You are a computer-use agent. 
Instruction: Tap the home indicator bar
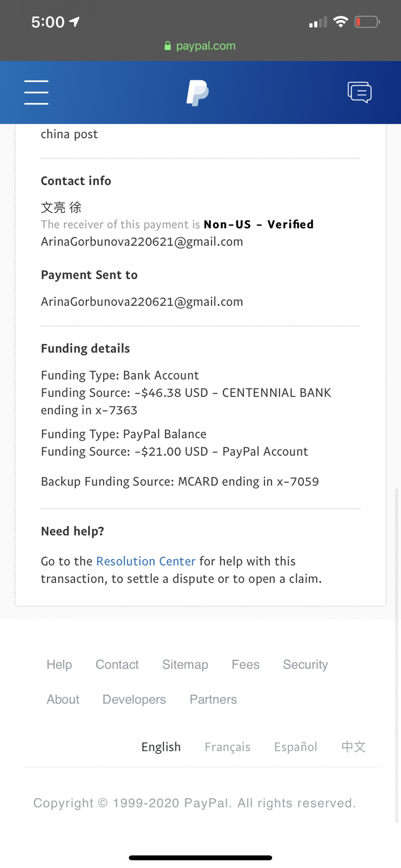200,857
